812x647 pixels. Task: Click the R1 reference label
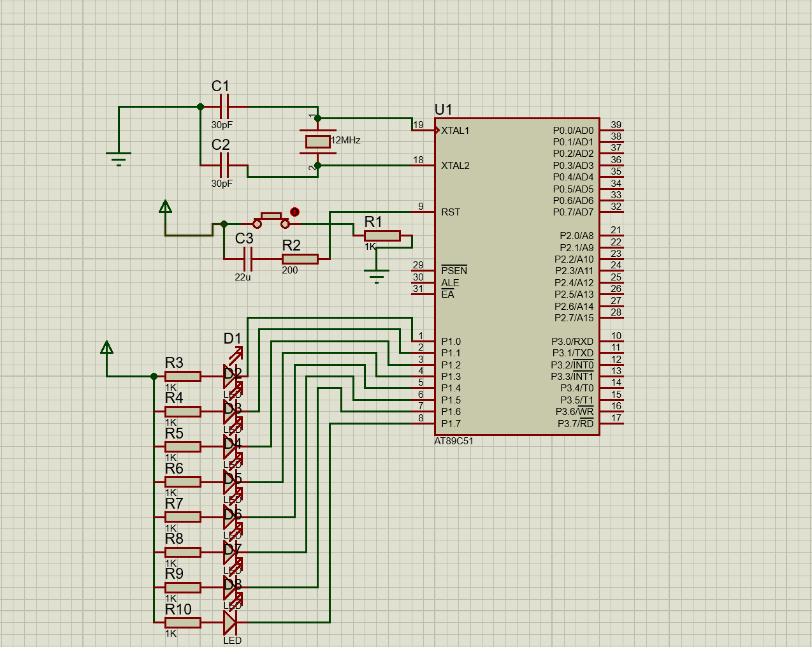pos(373,222)
